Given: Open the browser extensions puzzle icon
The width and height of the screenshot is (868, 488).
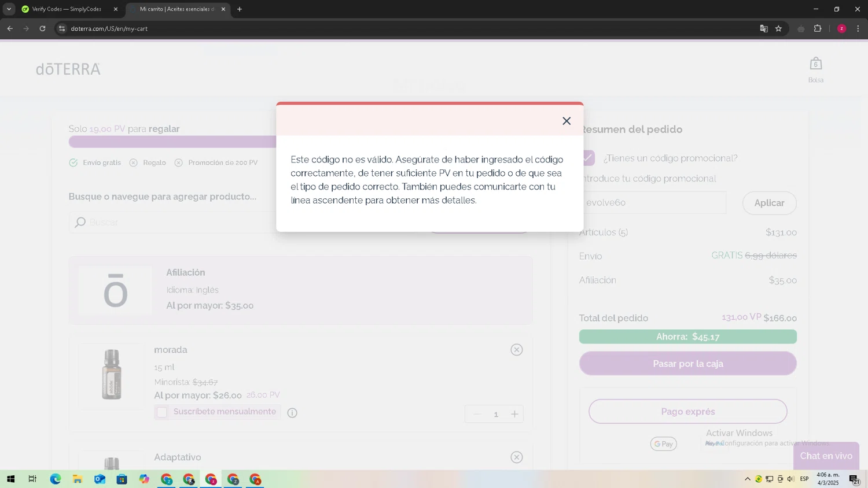Looking at the screenshot, I should (818, 28).
